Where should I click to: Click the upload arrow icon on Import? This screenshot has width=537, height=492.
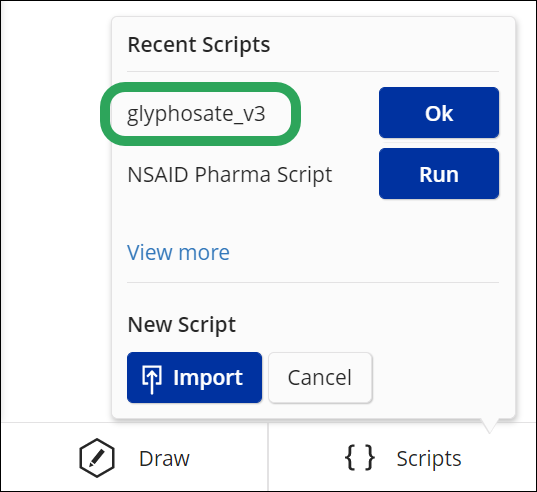(x=152, y=379)
